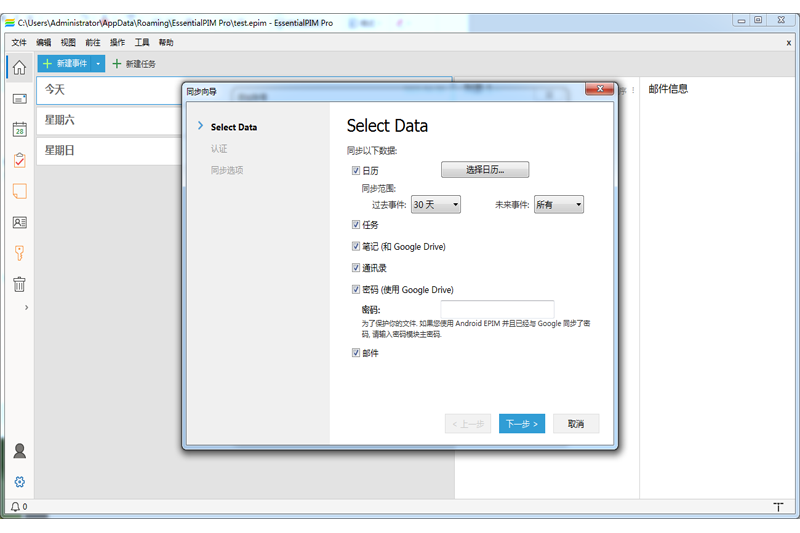Expand the 新建事件 dropdown arrow

pos(98,64)
